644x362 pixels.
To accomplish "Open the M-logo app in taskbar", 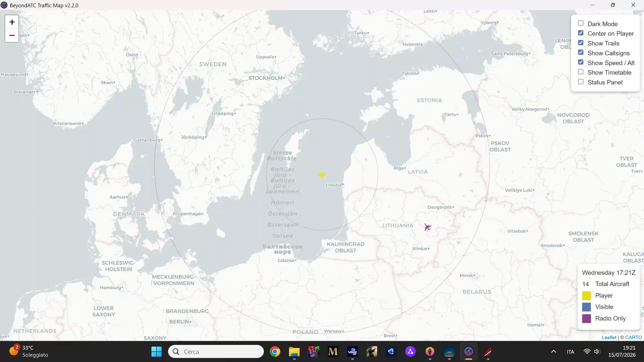I will point(333,351).
